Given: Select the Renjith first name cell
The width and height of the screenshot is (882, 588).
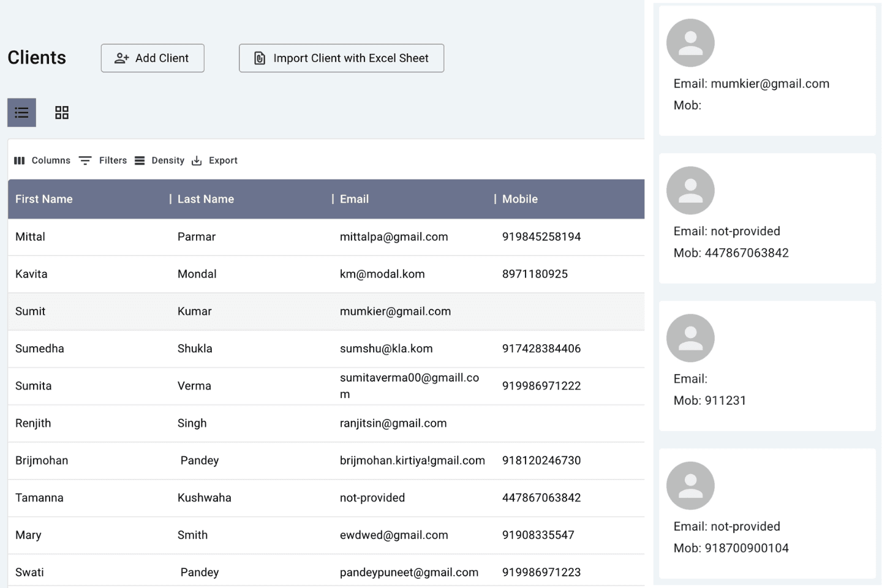Looking at the screenshot, I should point(33,424).
